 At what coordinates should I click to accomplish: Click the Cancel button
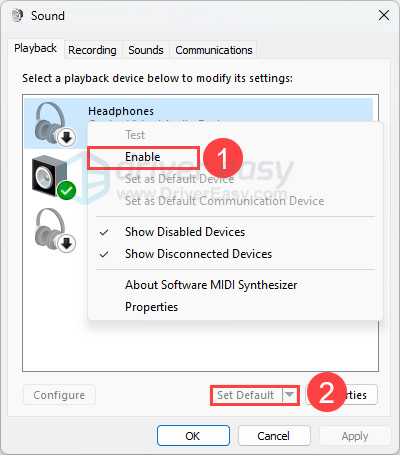click(x=274, y=436)
